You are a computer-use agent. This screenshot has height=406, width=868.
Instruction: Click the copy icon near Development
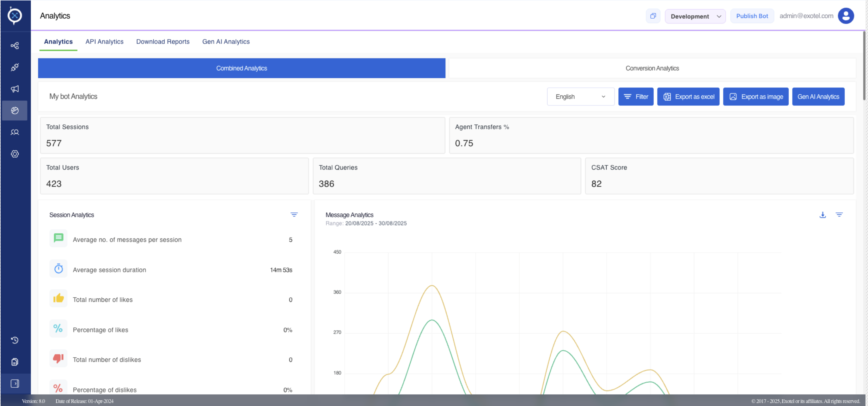[x=653, y=16]
